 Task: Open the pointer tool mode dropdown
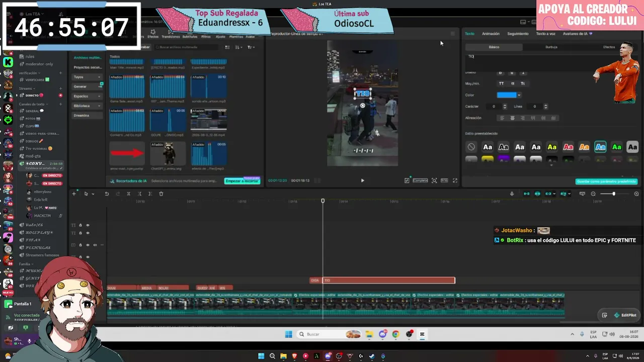(x=93, y=194)
